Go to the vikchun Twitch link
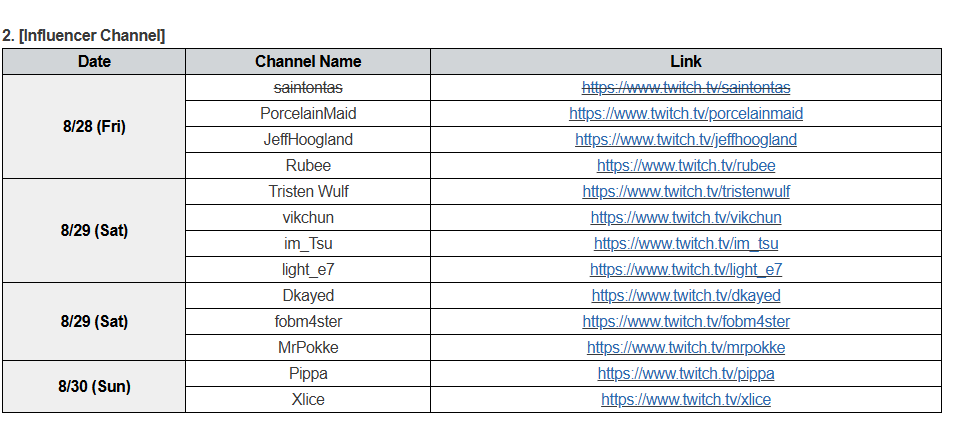Screen dimensions: 953x425 point(686,218)
